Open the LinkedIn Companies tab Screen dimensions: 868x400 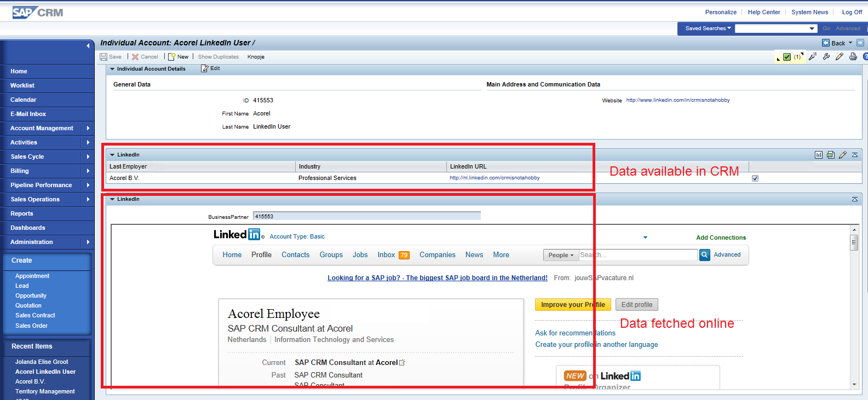(438, 255)
